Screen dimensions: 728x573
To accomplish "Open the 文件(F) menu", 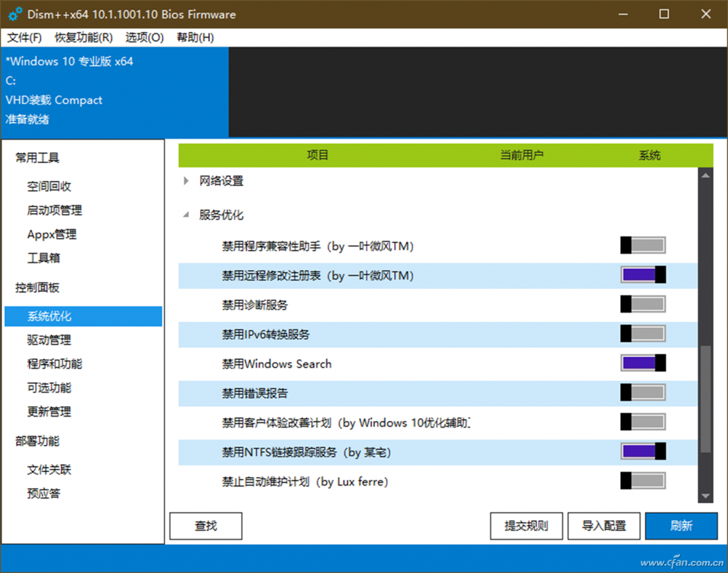I will [x=24, y=38].
